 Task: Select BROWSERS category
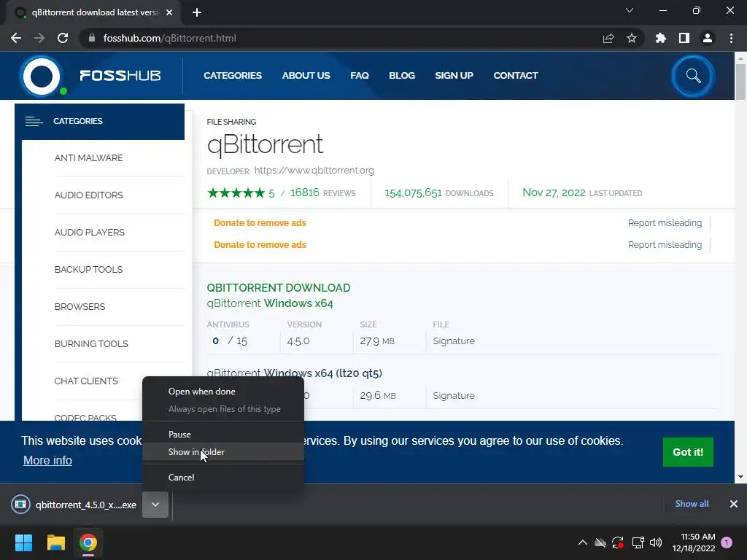80,307
